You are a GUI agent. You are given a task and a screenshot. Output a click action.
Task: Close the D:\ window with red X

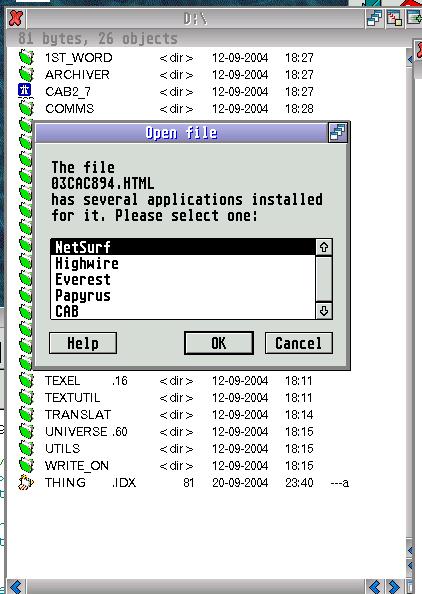(x=16, y=18)
